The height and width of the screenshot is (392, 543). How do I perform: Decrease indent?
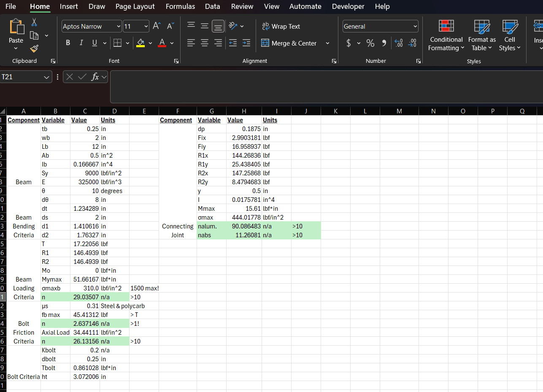coord(233,43)
